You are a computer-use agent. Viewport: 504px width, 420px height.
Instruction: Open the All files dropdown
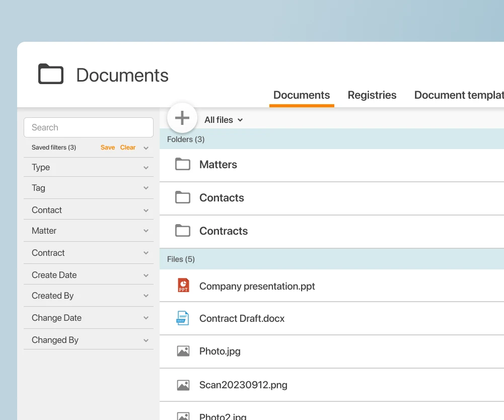(x=224, y=120)
